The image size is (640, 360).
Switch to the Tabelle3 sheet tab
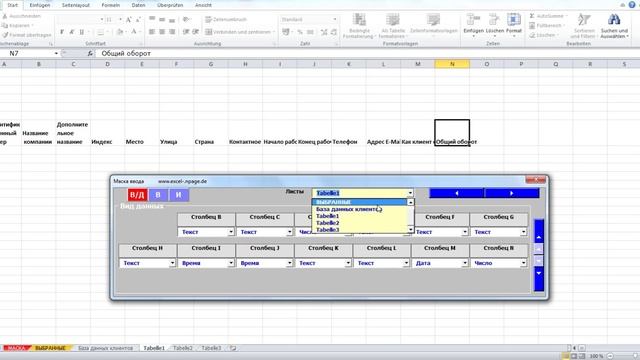(x=211, y=348)
